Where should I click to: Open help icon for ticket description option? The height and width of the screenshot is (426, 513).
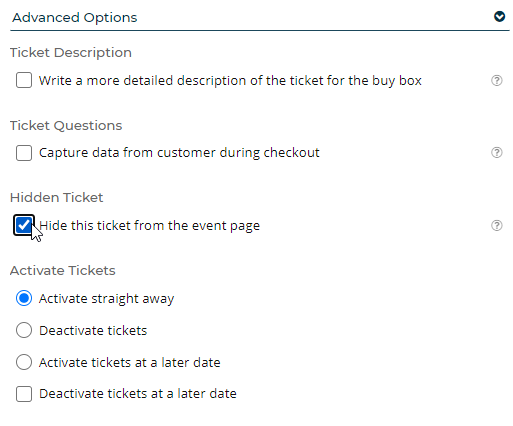tap(496, 80)
